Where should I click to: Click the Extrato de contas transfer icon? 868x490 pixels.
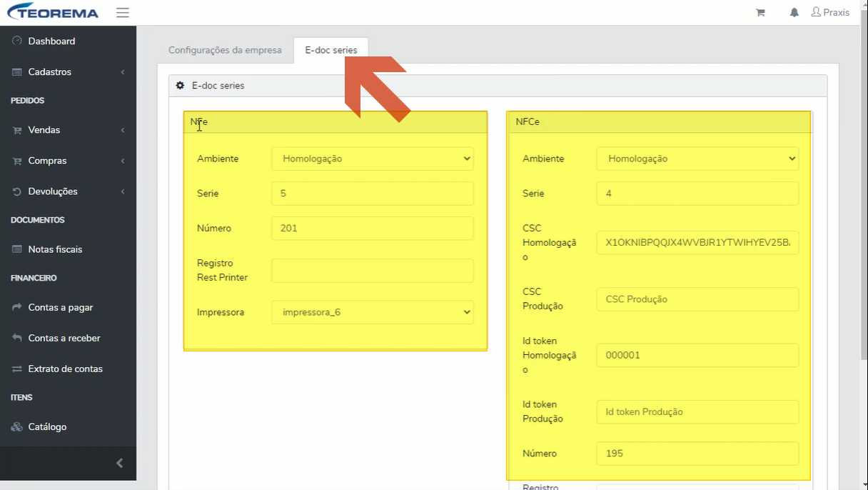click(17, 369)
